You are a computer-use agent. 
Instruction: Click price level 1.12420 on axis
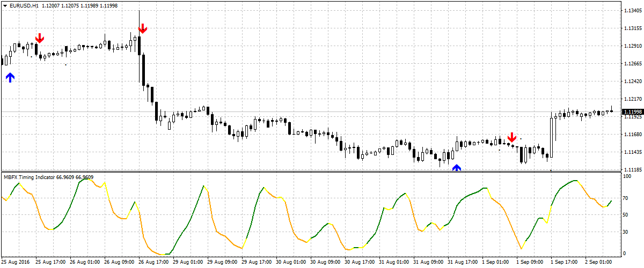pyautogui.click(x=633, y=81)
